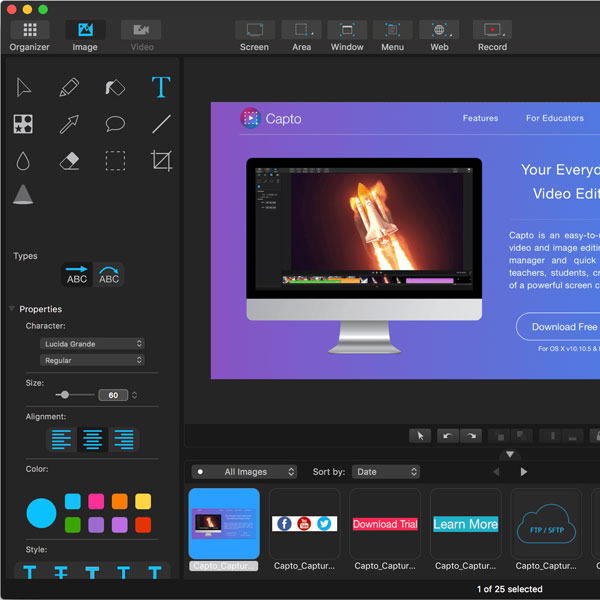Pick the pink color swatch
The image size is (600, 600).
pyautogui.click(x=96, y=501)
